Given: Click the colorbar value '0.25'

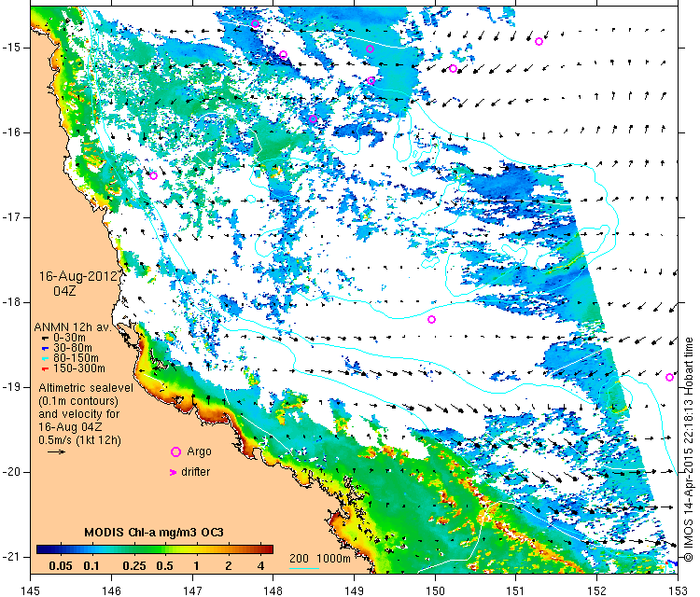Looking at the screenshot, I should [134, 566].
